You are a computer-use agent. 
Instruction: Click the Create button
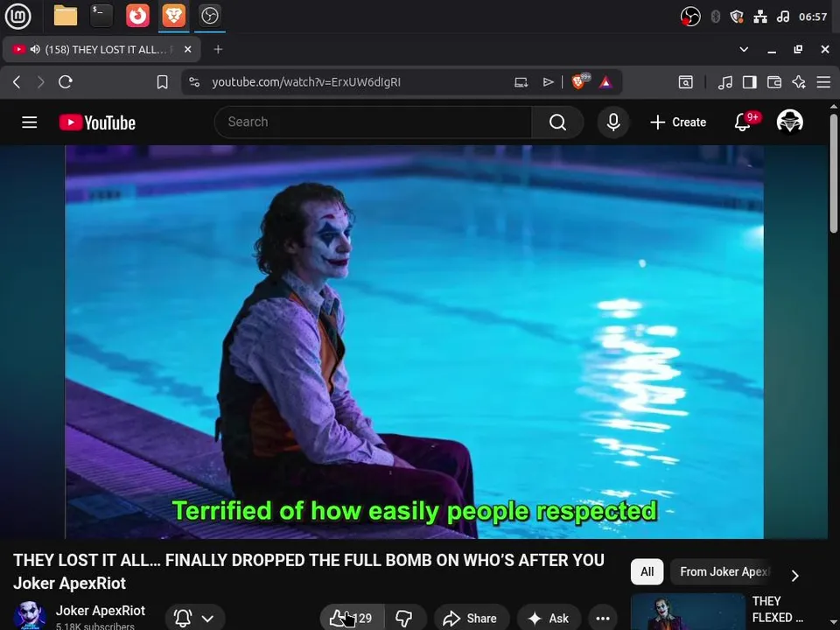pos(677,122)
